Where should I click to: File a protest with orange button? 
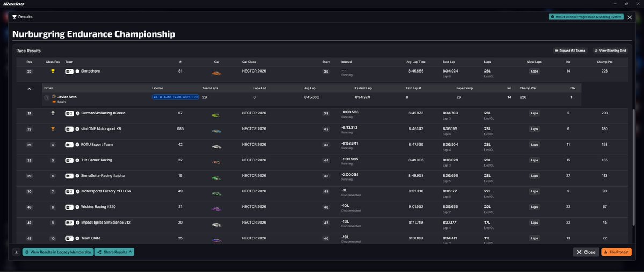point(616,252)
